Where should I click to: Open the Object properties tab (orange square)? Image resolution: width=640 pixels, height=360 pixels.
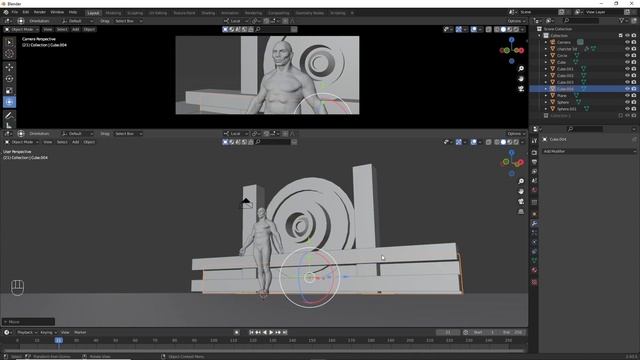pos(534,214)
